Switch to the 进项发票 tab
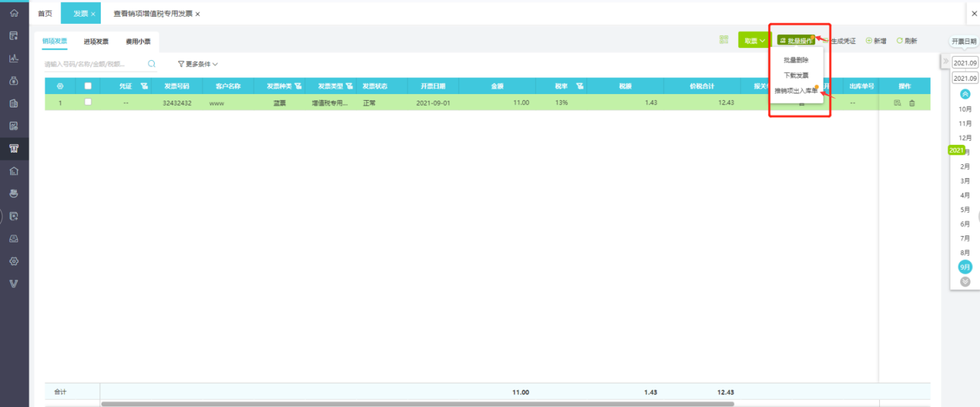This screenshot has width=980, height=407. pyautogui.click(x=96, y=41)
